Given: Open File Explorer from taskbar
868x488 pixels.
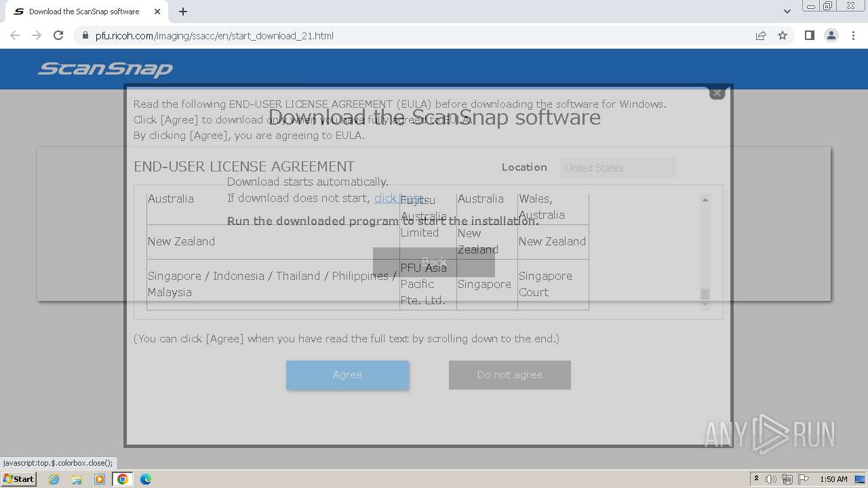Looking at the screenshot, I should tap(77, 479).
